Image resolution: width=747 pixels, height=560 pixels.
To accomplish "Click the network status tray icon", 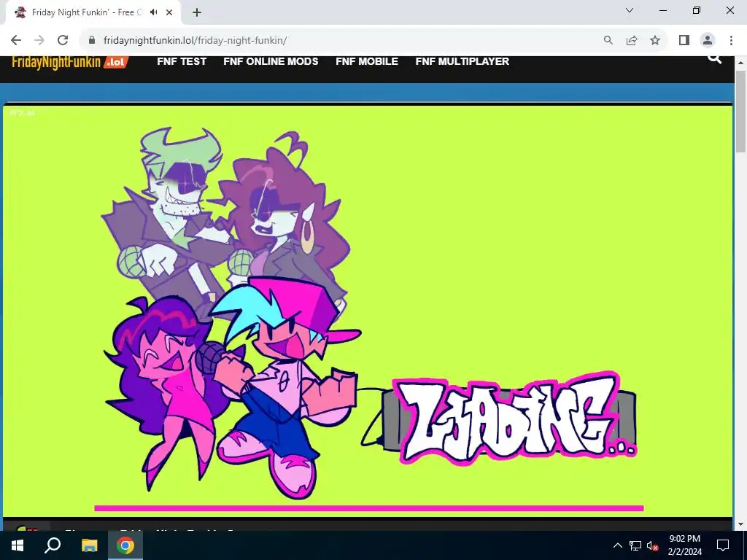I will click(x=635, y=545).
